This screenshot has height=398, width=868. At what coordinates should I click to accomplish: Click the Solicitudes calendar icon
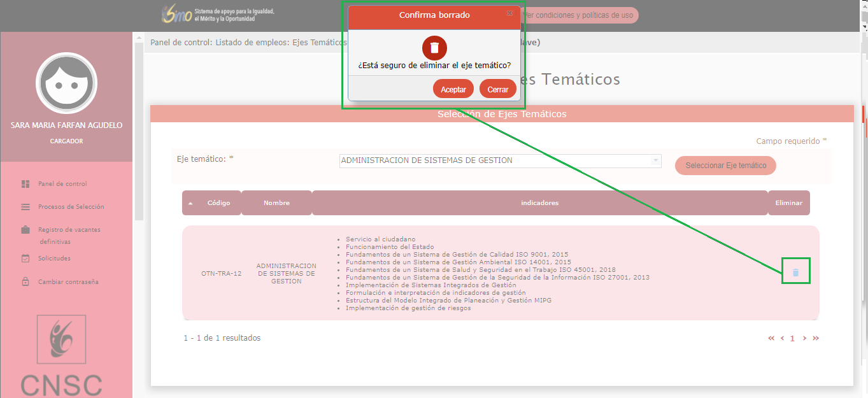point(25,259)
